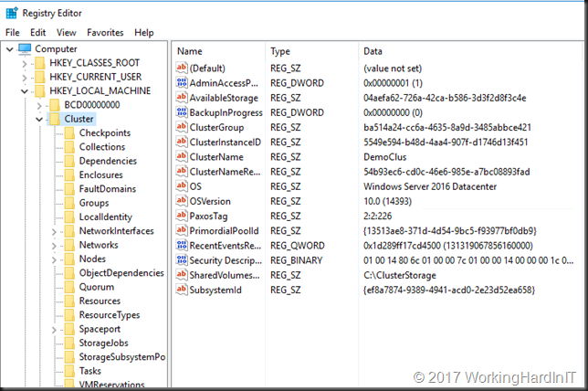
Task: Select the Windows Server 2016 Datacenter data
Action: pyautogui.click(x=430, y=186)
